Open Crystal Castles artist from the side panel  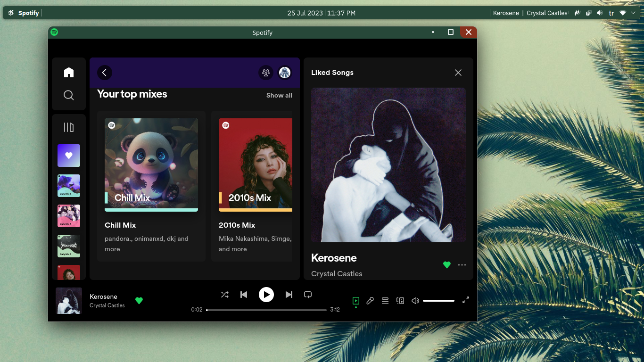337,274
